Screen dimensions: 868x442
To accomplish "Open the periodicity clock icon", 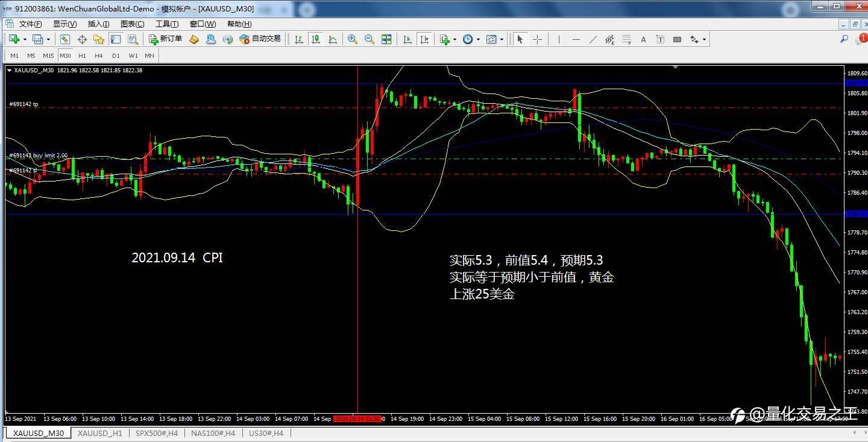I will 468,39.
